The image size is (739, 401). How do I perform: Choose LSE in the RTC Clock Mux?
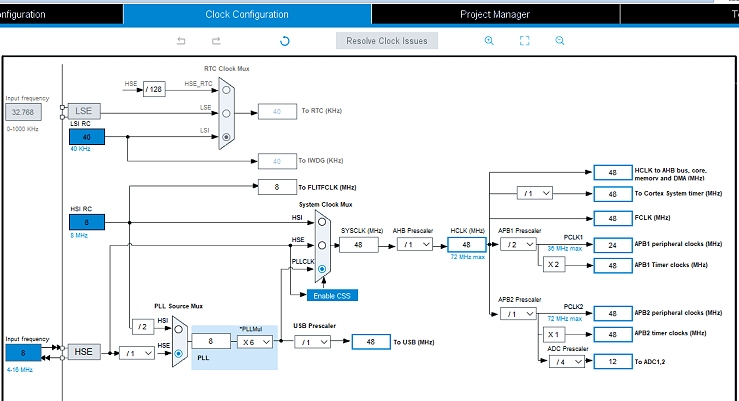point(227,111)
